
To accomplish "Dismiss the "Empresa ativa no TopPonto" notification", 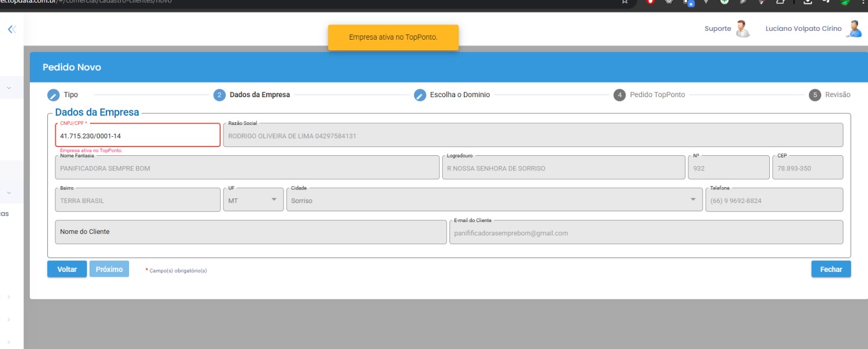I will point(393,37).
